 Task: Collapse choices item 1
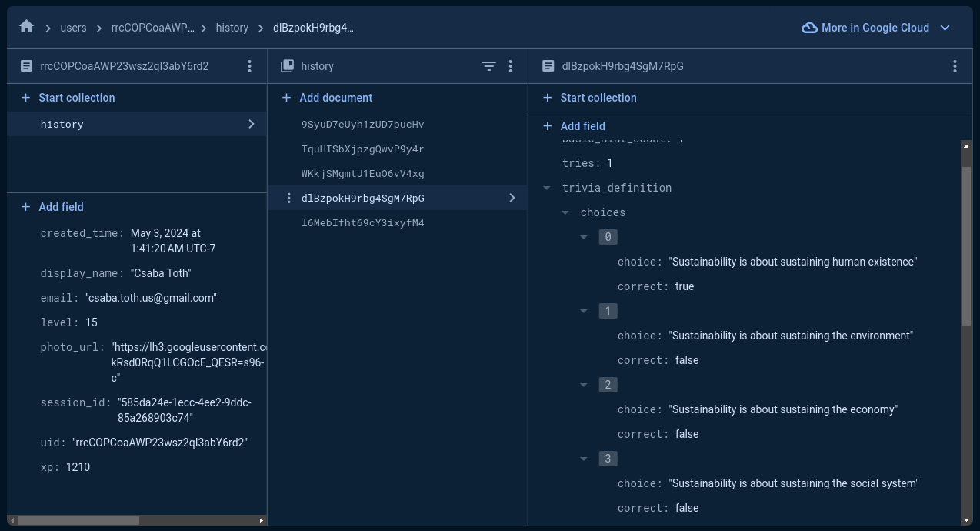click(x=584, y=311)
